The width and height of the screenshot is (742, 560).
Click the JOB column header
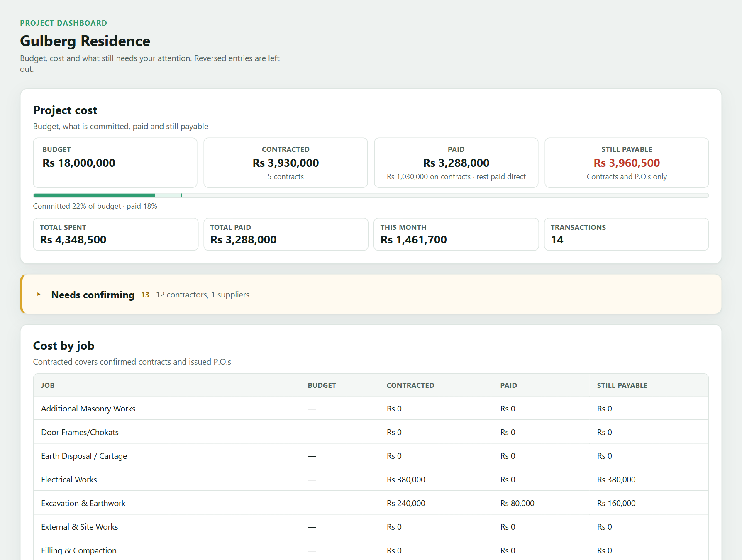pyautogui.click(x=48, y=385)
